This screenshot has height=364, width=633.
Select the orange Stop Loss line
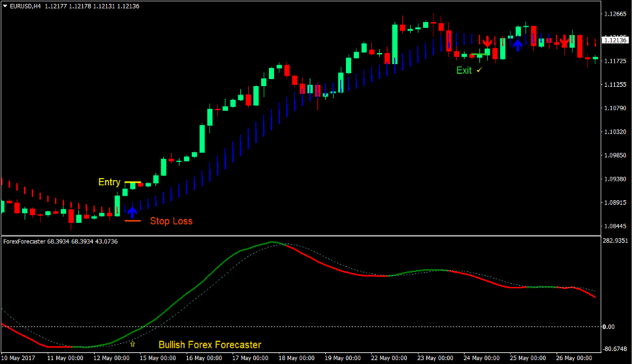133,221
